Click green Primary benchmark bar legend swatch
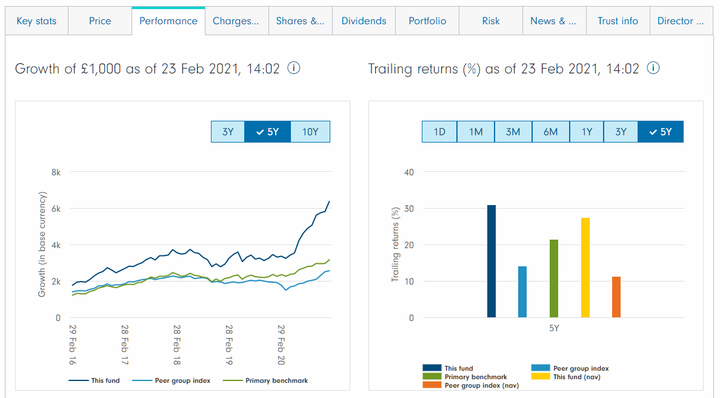 (x=432, y=376)
